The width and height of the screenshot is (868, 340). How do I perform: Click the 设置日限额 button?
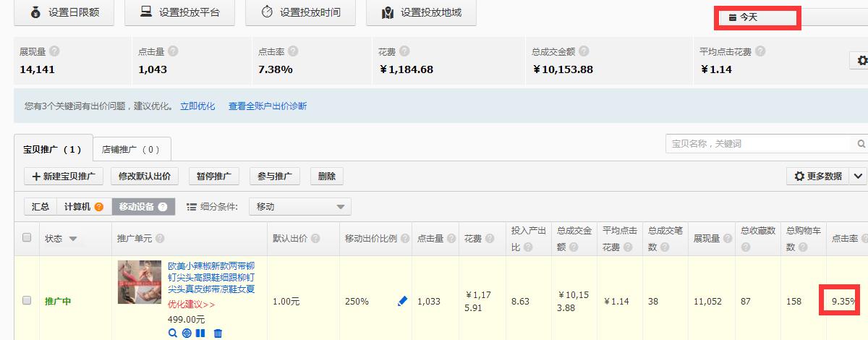64,12
